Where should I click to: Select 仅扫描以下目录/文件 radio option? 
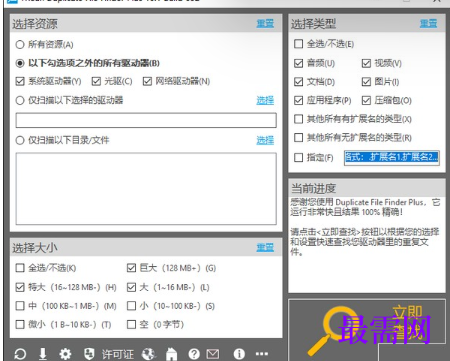20,140
